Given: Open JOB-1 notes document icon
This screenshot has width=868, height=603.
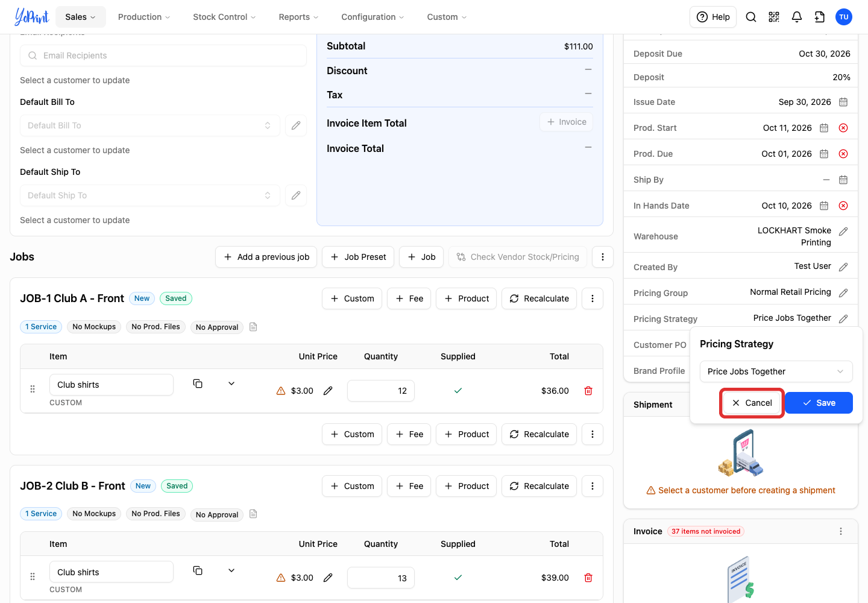Looking at the screenshot, I should (253, 327).
